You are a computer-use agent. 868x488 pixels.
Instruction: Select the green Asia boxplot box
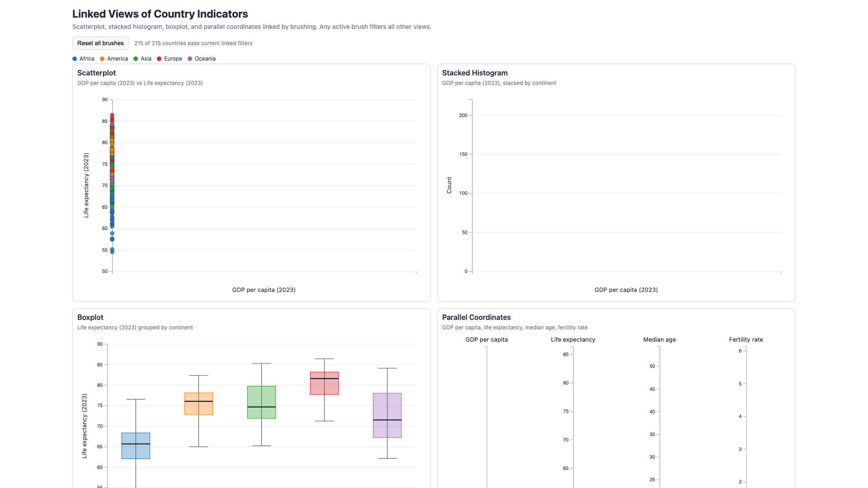coord(261,402)
